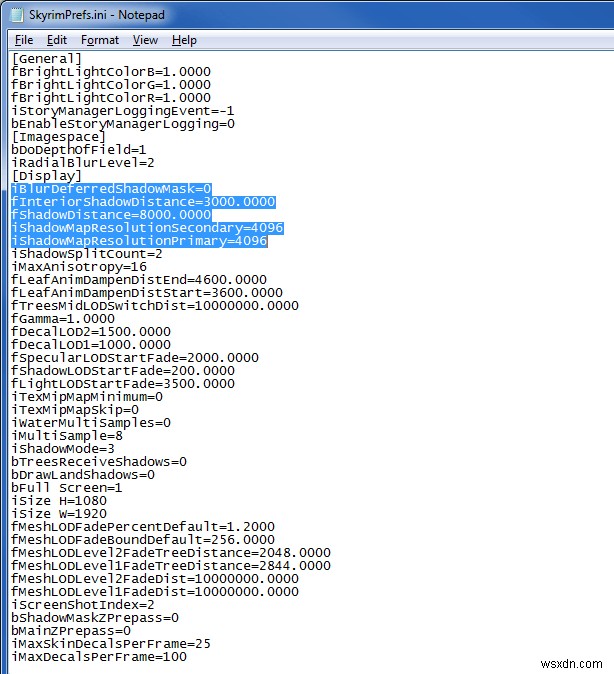Screen dimensions: 614x674
Task: Click the iMultiSample=8 line
Action: coord(67,436)
